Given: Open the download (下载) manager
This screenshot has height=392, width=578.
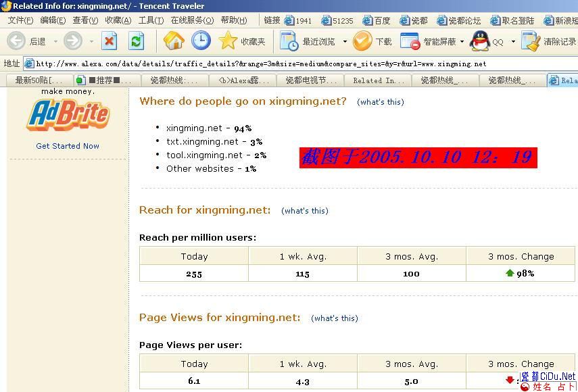Looking at the screenshot, I should [x=372, y=41].
